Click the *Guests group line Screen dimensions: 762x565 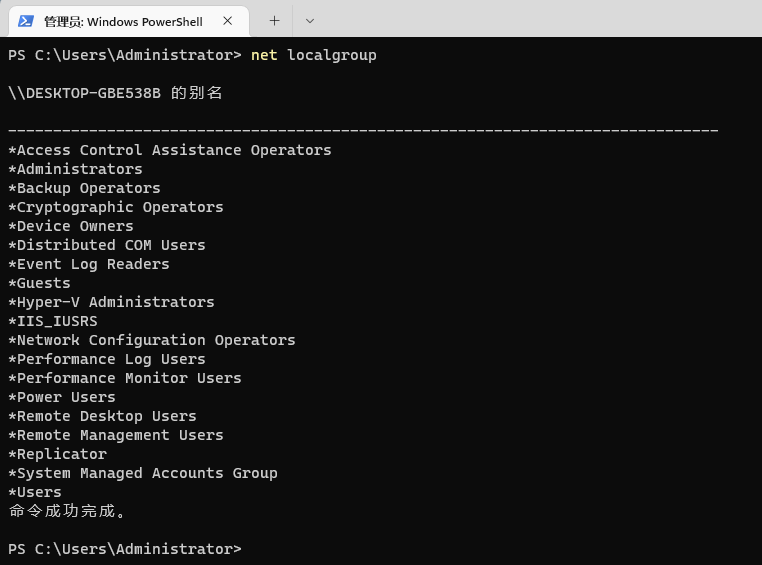tap(40, 283)
